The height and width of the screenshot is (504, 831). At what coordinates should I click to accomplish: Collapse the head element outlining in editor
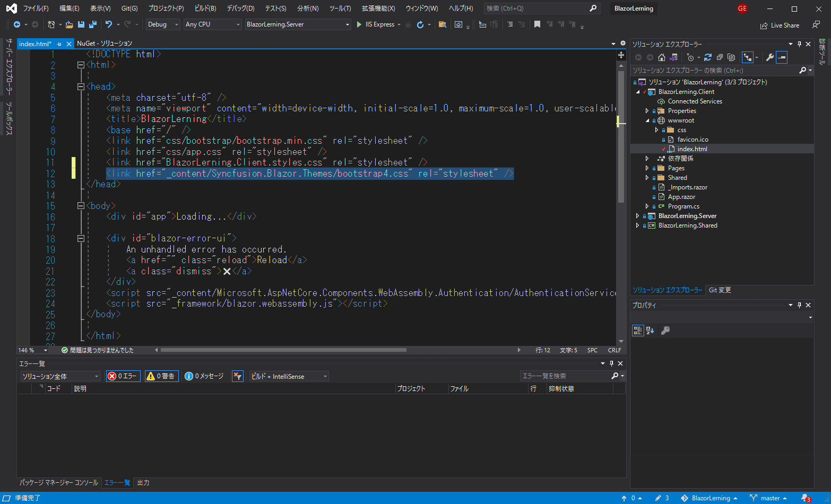click(x=81, y=86)
